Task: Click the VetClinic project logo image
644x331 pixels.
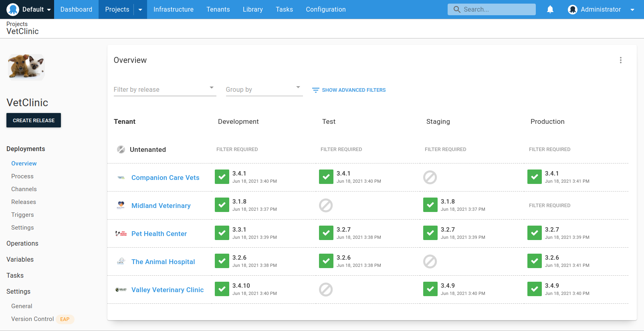Action: pyautogui.click(x=26, y=67)
